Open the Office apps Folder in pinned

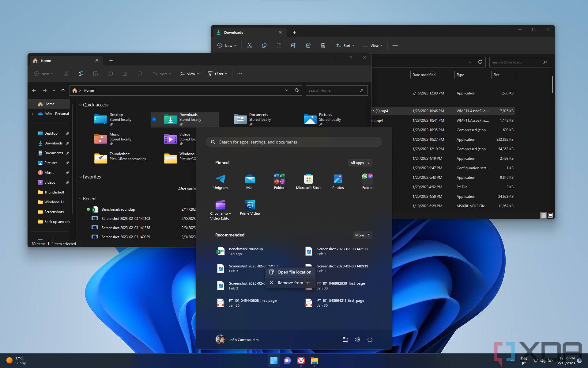pyautogui.click(x=279, y=182)
